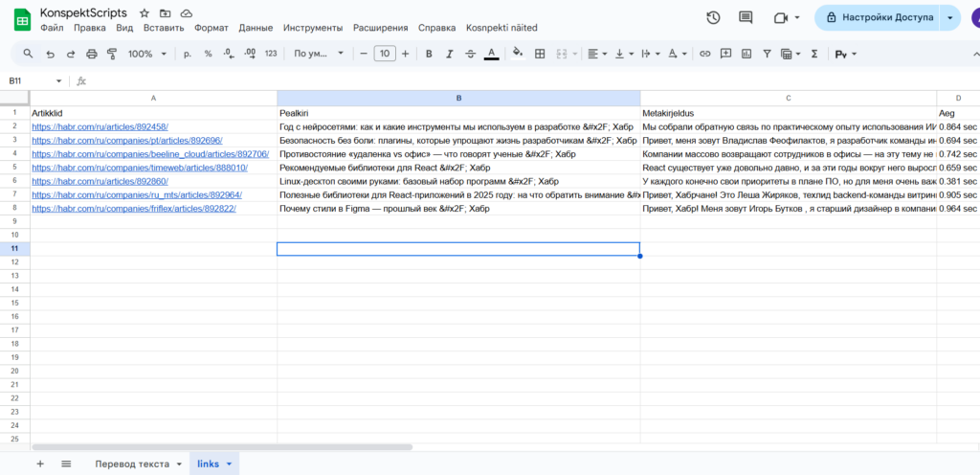Create a filter with funnel icon
980x475 pixels.
tap(767, 54)
